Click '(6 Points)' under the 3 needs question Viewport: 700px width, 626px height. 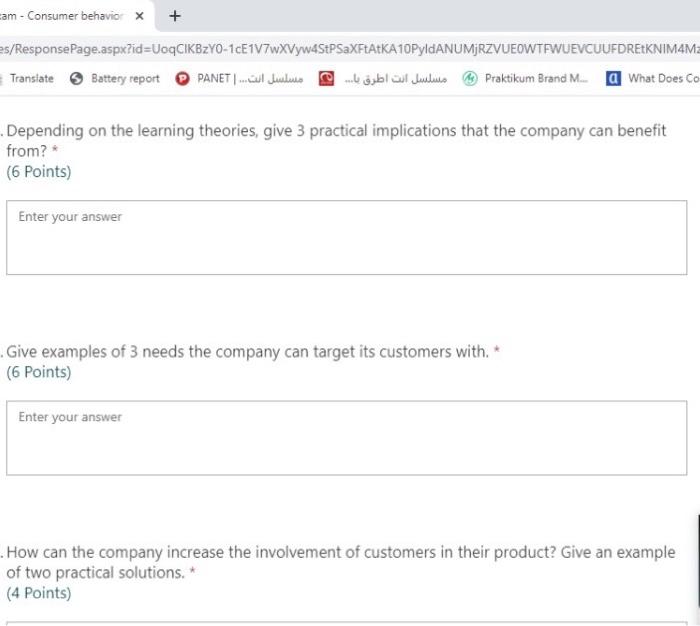point(39,372)
